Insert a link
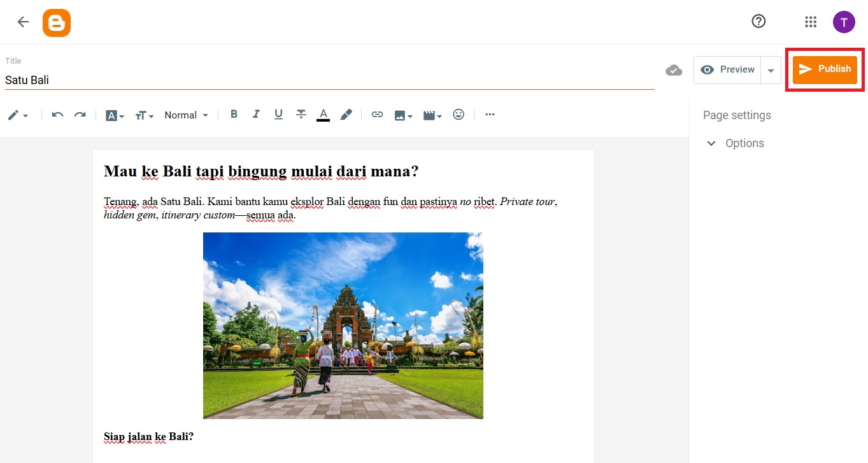 pyautogui.click(x=377, y=115)
